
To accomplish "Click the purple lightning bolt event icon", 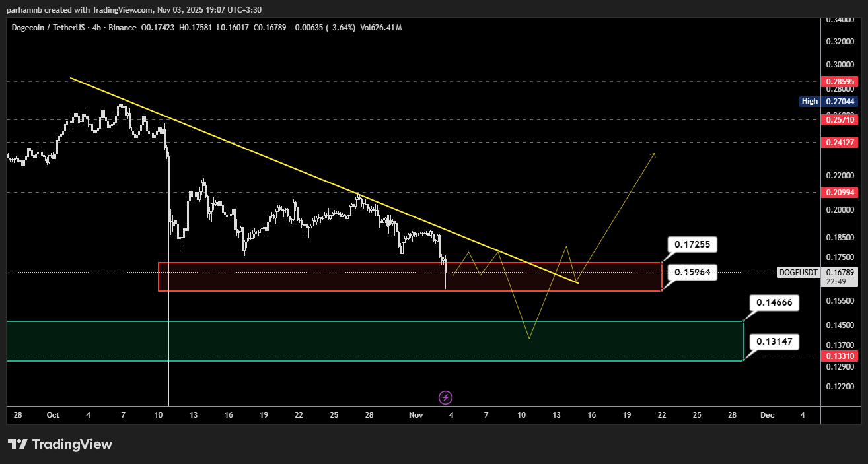I will 445,397.
